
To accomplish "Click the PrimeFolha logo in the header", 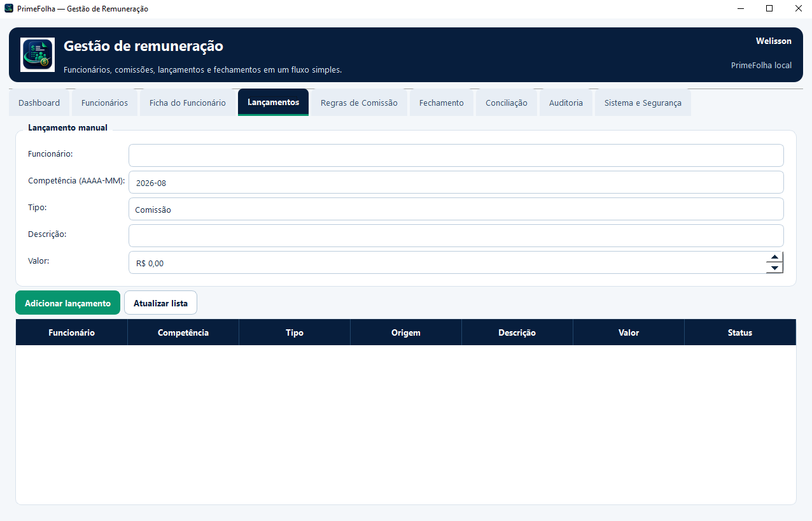I will pyautogui.click(x=38, y=55).
